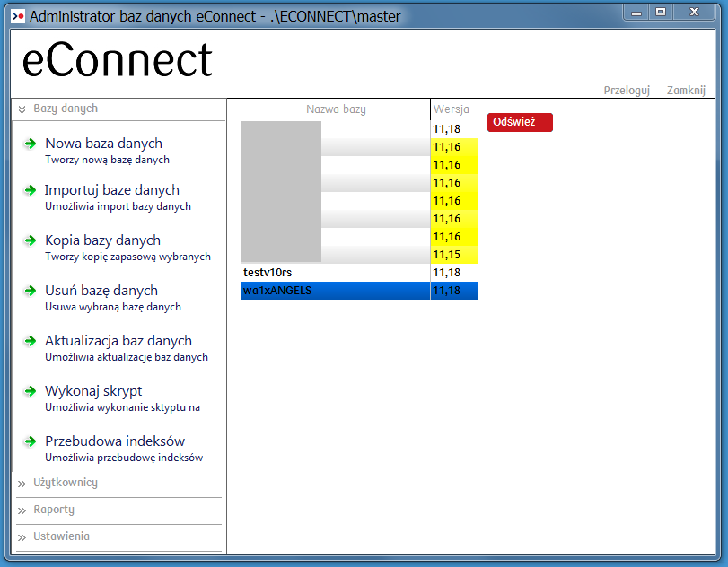The image size is (728, 567).
Task: Click the green arrow beside Usuń bazę danych
Action: point(31,291)
